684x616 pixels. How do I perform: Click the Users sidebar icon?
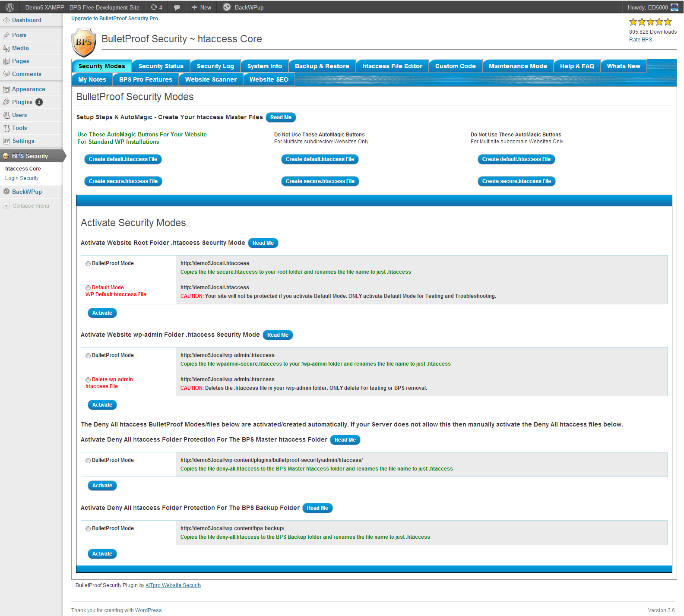coord(6,115)
